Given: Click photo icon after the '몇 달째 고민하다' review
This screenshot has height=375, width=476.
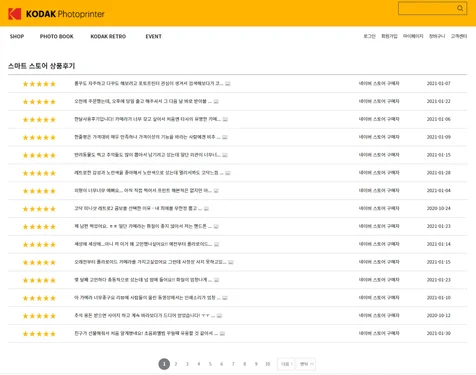Looking at the screenshot, I should click(x=216, y=280).
